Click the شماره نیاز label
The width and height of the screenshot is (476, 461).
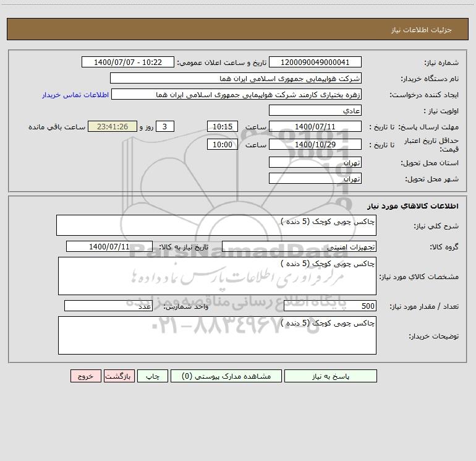click(441, 62)
